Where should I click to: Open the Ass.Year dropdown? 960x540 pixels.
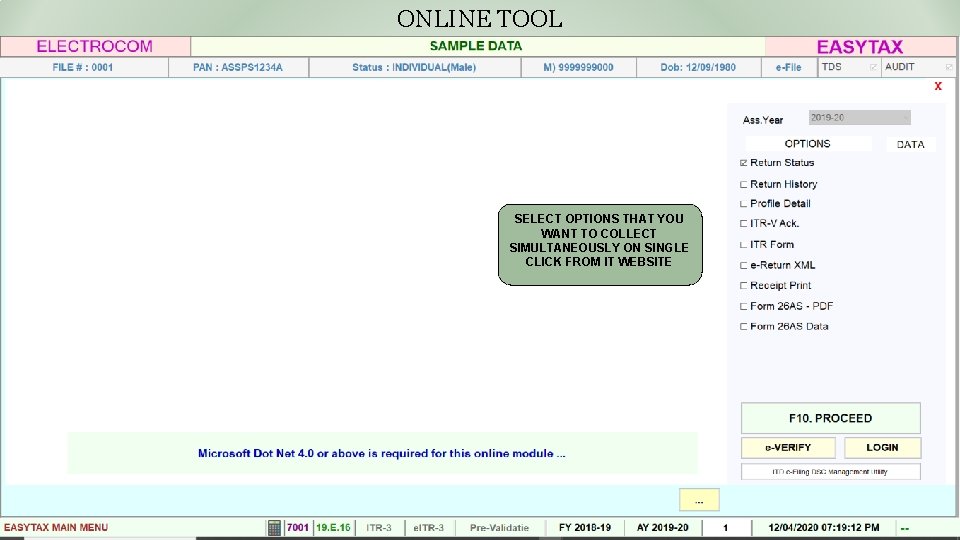click(859, 118)
